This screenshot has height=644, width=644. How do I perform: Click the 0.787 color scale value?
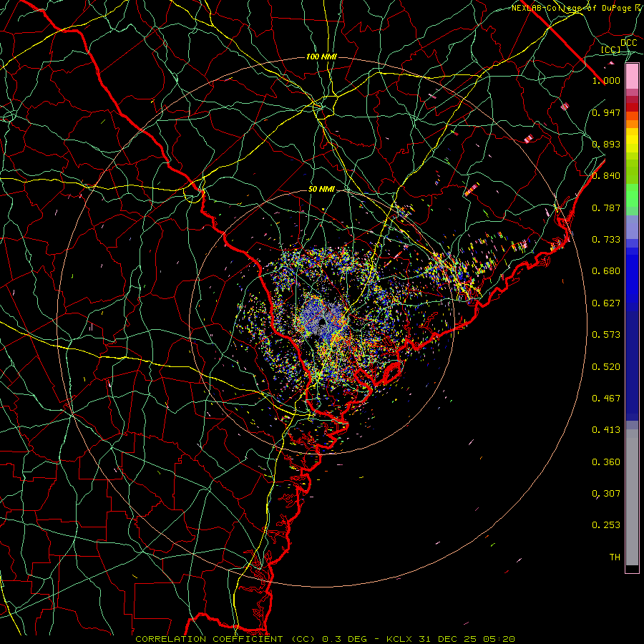[606, 208]
